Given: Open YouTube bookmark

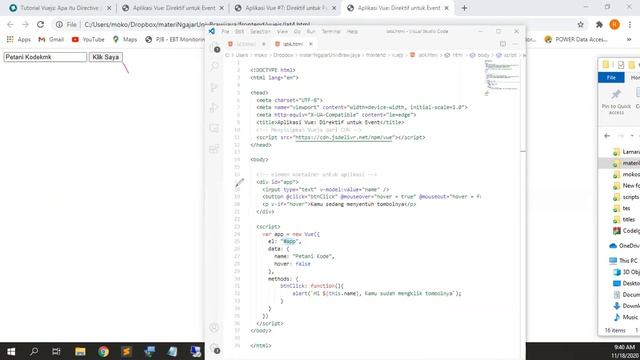Looking at the screenshot, I should coord(88,40).
